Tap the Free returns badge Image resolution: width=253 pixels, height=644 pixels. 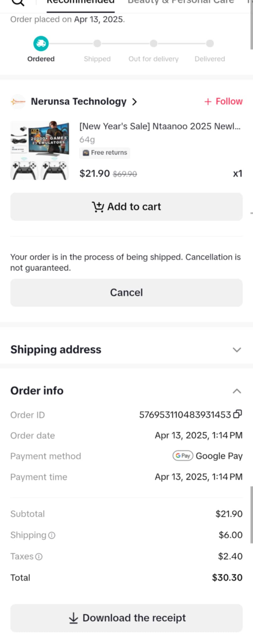coord(105,153)
